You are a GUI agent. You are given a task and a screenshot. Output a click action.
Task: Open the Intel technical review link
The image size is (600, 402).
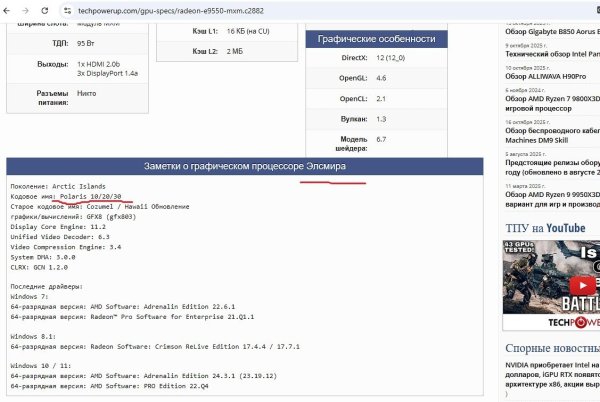click(x=553, y=54)
